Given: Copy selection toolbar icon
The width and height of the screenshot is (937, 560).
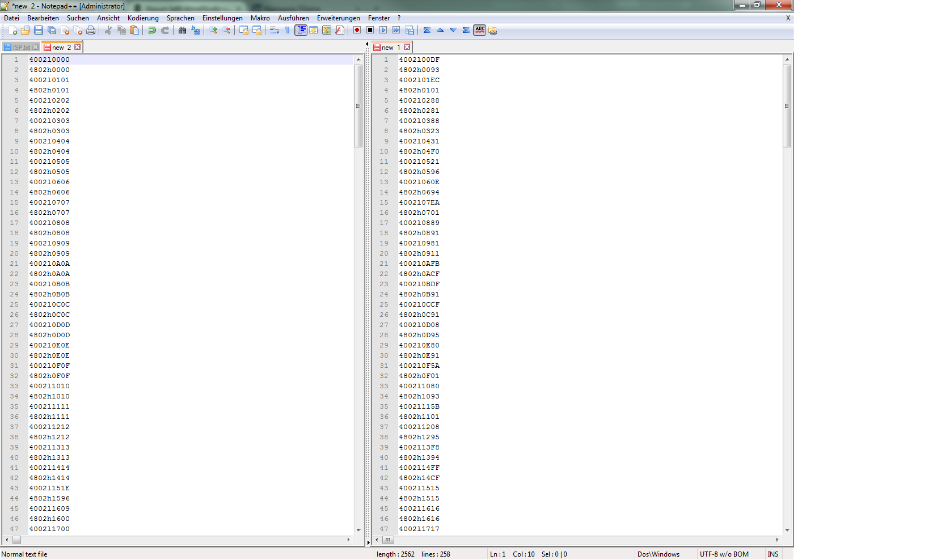Looking at the screenshot, I should point(121,30).
